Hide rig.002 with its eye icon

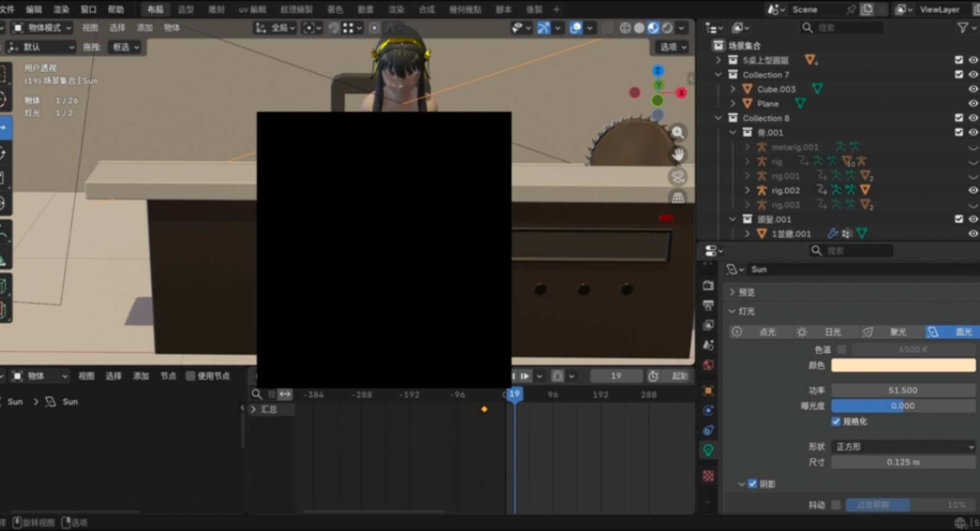pyautogui.click(x=973, y=190)
